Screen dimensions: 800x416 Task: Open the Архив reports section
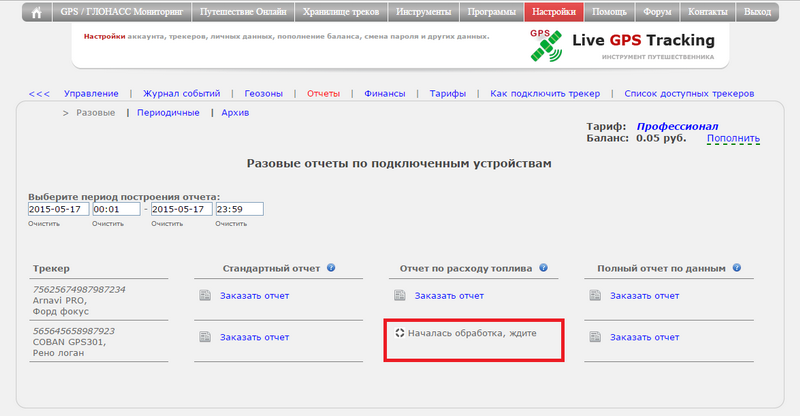pyautogui.click(x=235, y=113)
